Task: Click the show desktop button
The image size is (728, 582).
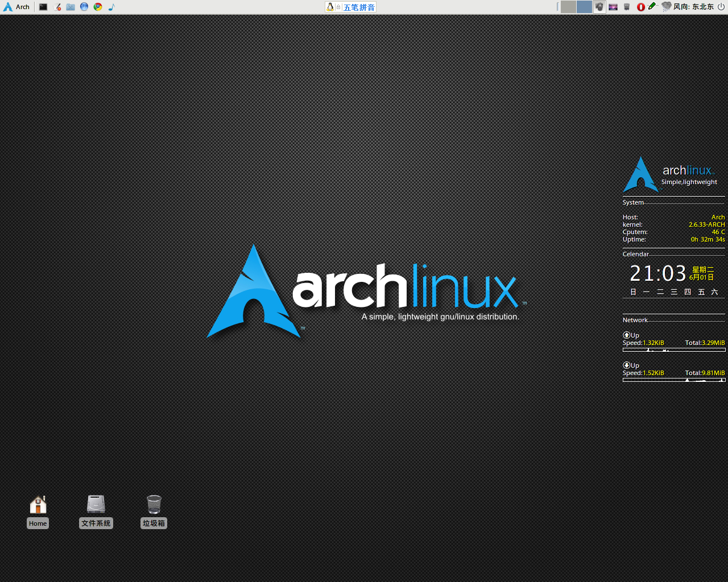Action: (599, 7)
